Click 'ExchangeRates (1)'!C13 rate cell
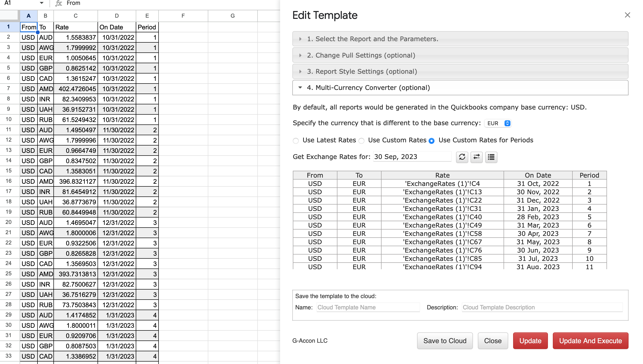 (442, 192)
